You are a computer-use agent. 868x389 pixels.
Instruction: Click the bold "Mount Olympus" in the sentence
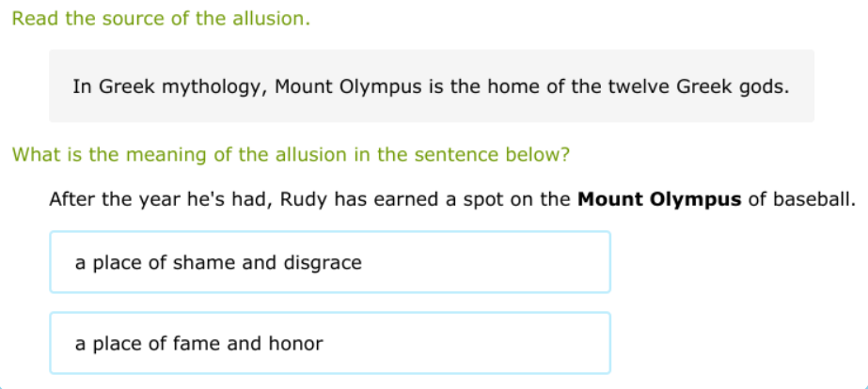click(659, 200)
